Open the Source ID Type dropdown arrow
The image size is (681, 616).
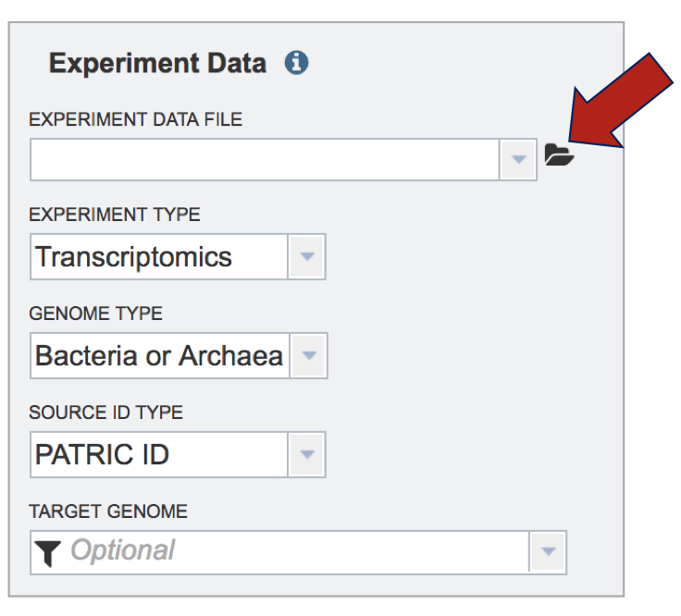tap(307, 455)
